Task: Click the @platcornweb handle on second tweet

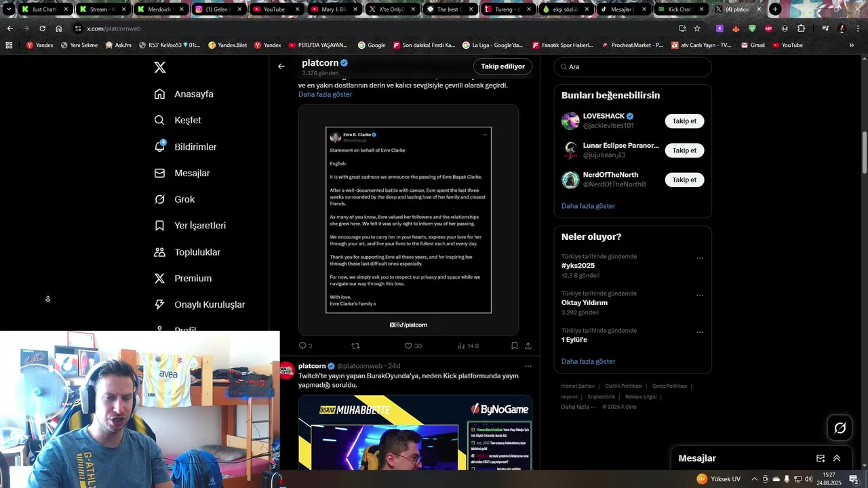Action: (x=359, y=366)
